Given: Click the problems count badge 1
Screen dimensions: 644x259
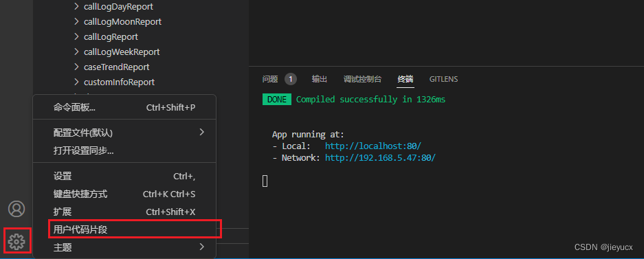Looking at the screenshot, I should click(x=291, y=79).
